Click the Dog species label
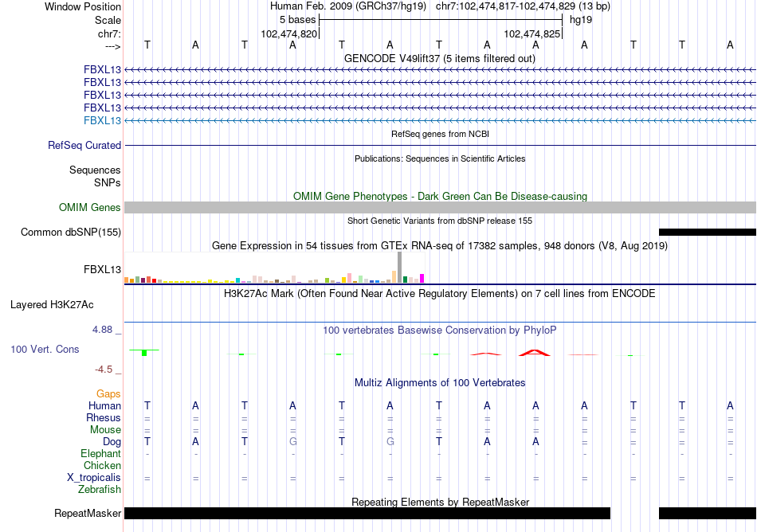757x532 pixels. click(112, 442)
